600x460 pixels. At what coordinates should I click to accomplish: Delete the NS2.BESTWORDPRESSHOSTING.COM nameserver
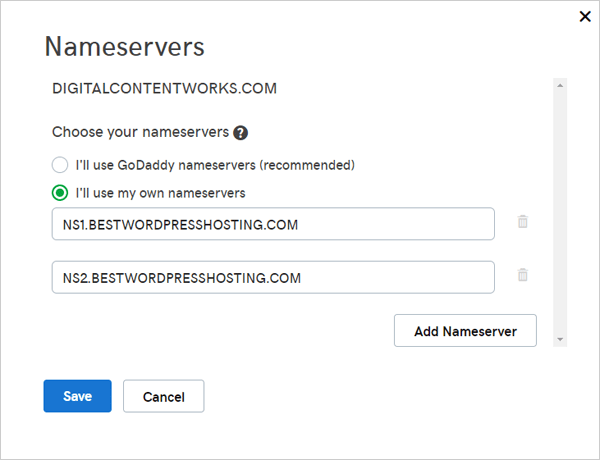coord(523,275)
